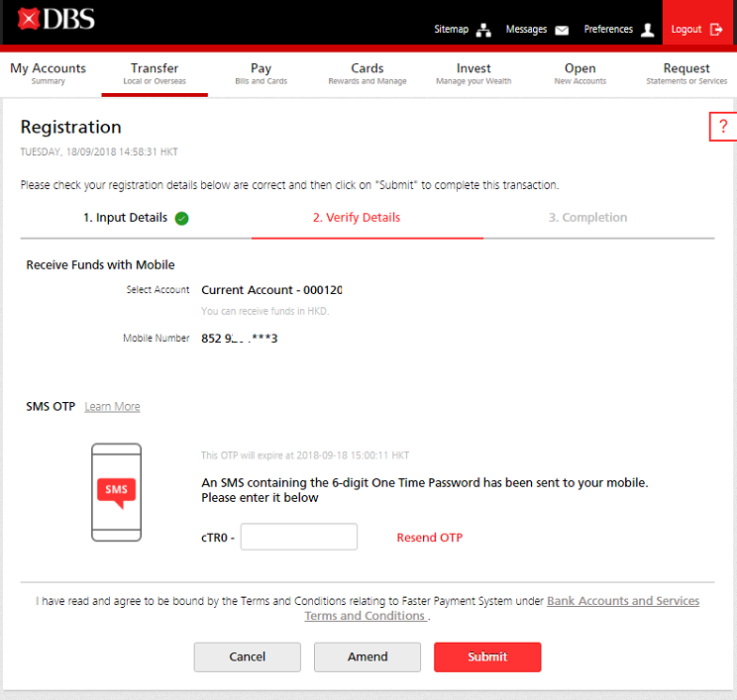Click the SMS phone illustration
The width and height of the screenshot is (737, 700).
tap(116, 491)
